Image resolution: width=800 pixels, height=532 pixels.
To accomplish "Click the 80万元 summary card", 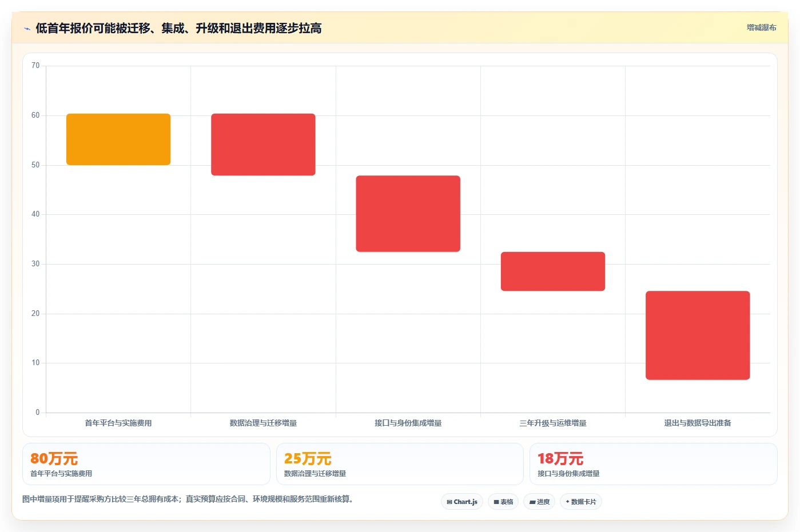I will click(146, 464).
